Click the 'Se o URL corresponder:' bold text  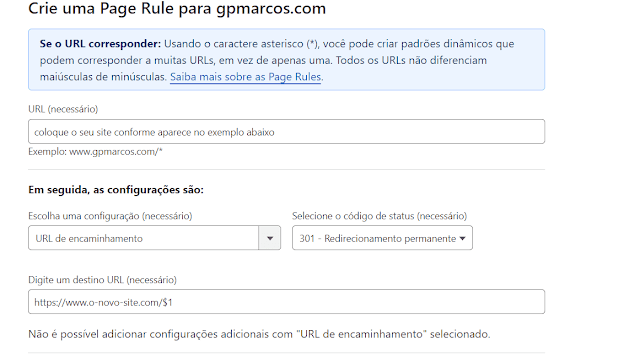[x=100, y=44]
